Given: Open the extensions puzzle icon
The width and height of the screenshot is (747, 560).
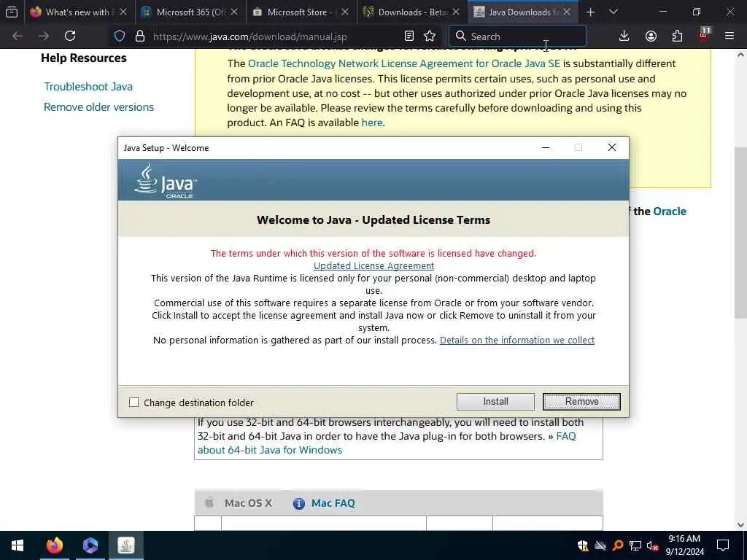Looking at the screenshot, I should point(677,36).
